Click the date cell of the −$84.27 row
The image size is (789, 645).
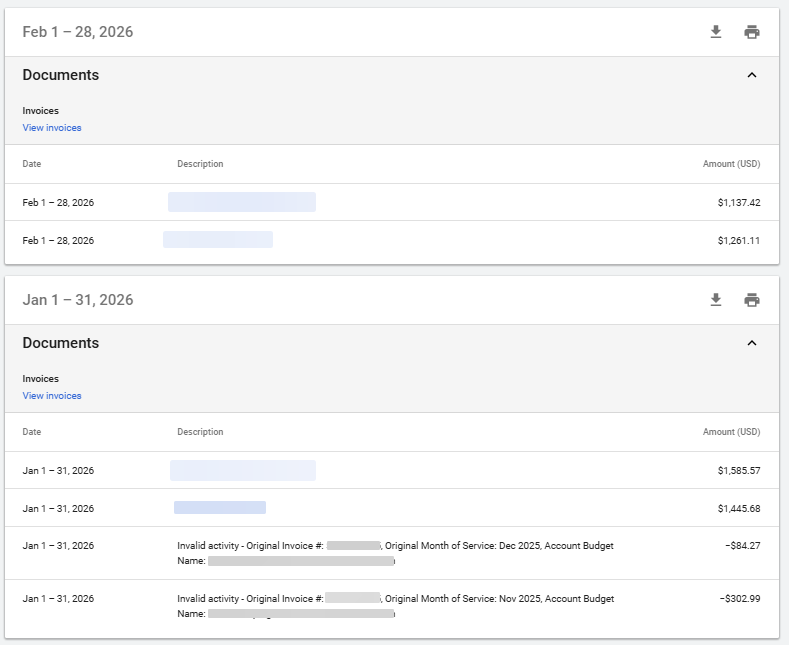(x=58, y=546)
